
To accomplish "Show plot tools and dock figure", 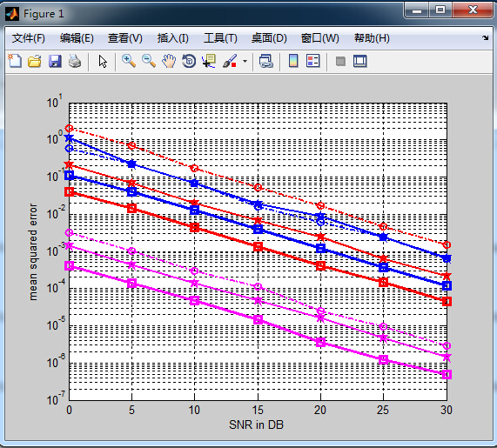I will [x=360, y=61].
